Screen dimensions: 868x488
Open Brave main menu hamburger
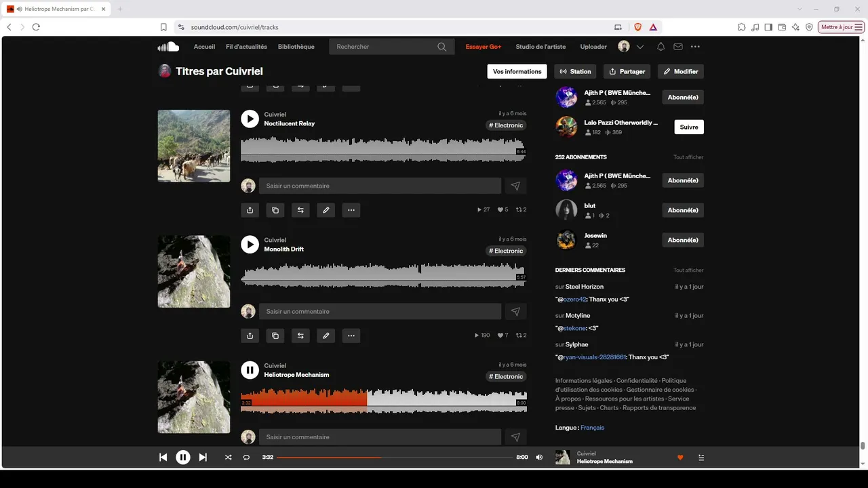(859, 27)
